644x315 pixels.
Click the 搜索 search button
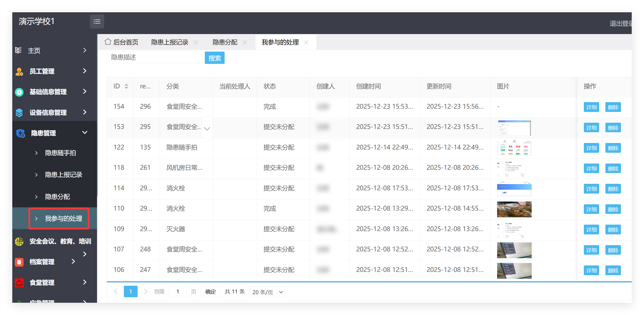(214, 58)
